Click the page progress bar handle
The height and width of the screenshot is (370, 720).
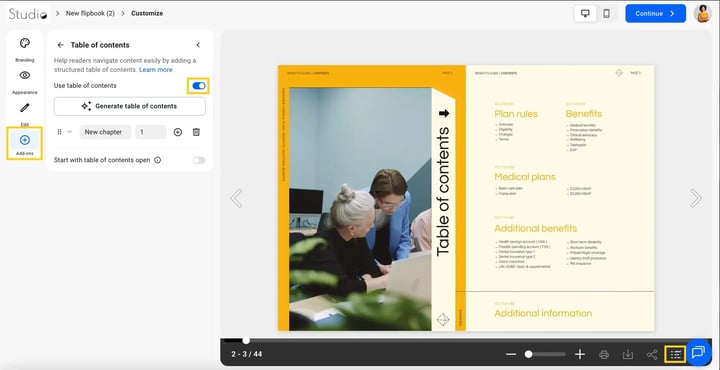tap(246, 341)
